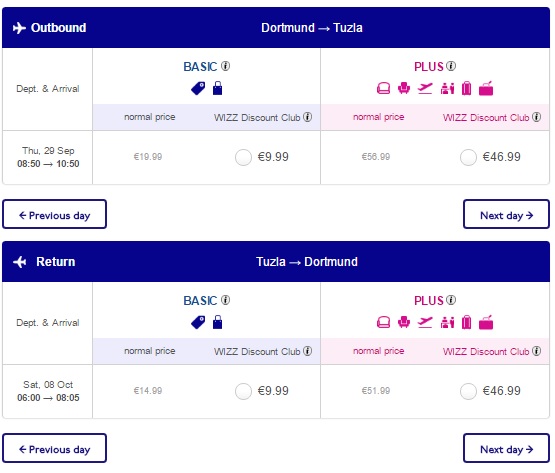Click the info icon next to outbound PLUS
The height and width of the screenshot is (473, 555).
(451, 66)
